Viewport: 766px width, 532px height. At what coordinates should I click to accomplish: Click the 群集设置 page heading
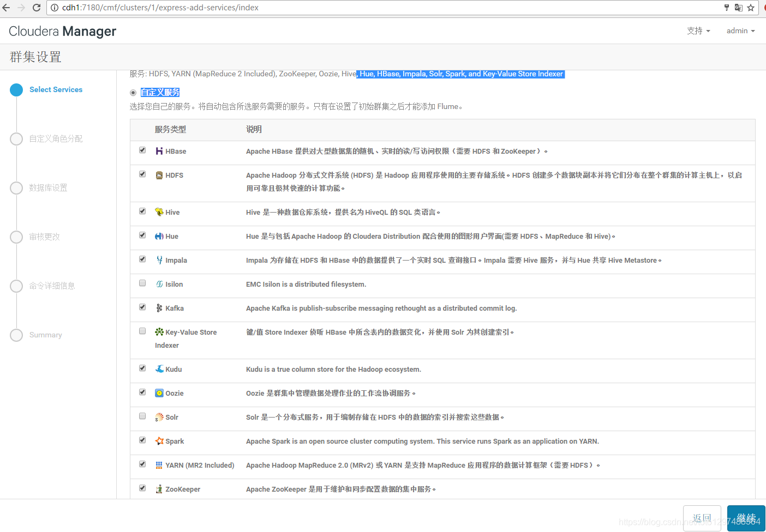tap(35, 57)
